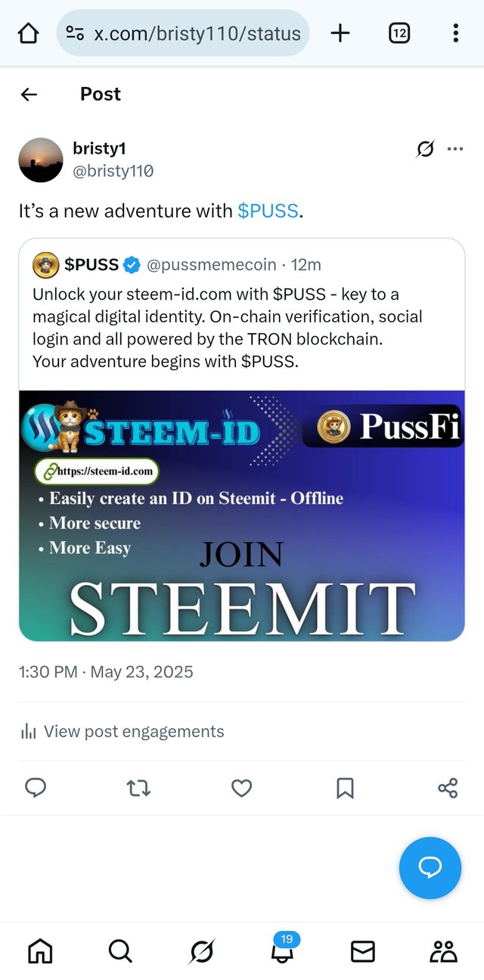
Task: Like the post with heart icon
Action: (x=241, y=789)
